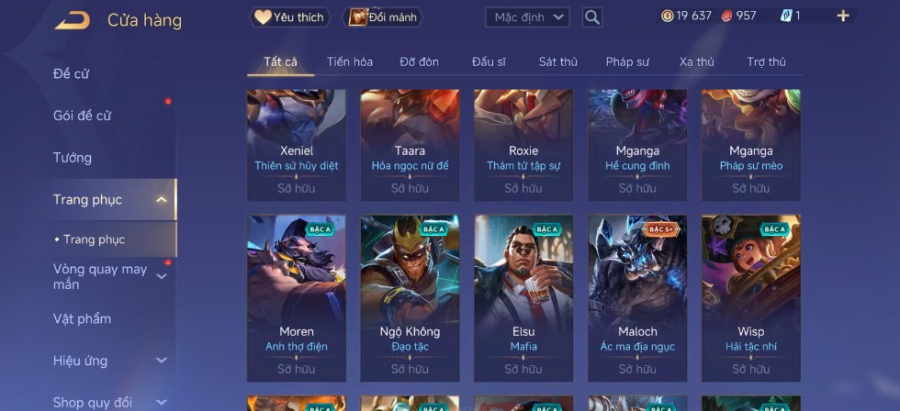Image resolution: width=900 pixels, height=411 pixels.
Task: Click the plus icon to add currency
Action: tap(843, 16)
